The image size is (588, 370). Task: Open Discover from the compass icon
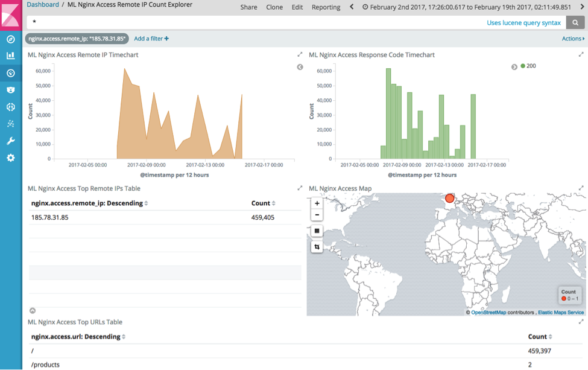(11, 39)
